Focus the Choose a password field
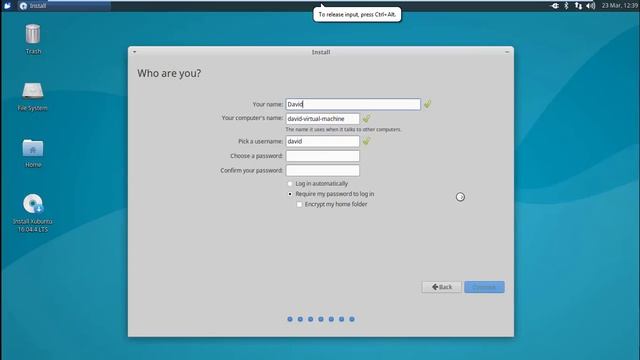The height and width of the screenshot is (360, 640). point(322,156)
